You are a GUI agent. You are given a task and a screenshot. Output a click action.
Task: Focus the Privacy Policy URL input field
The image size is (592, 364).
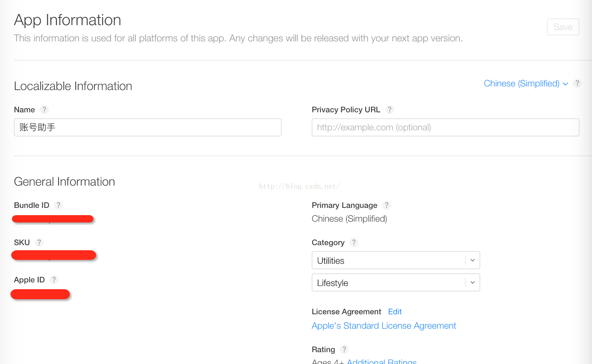click(x=445, y=127)
